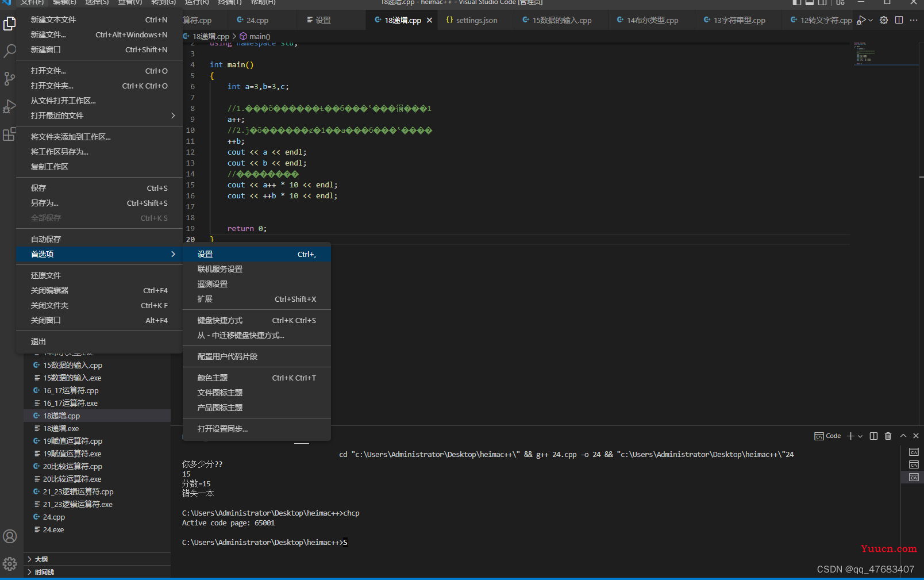Viewport: 924px width, 580px height.
Task: Choose 遥测设置 menu entry
Action: (x=257, y=284)
